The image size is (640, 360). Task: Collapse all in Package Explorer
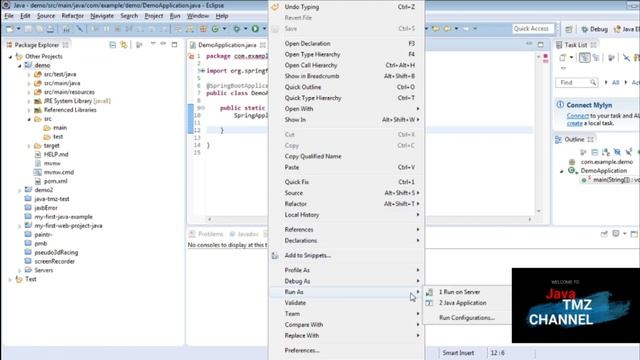pyautogui.click(x=113, y=44)
